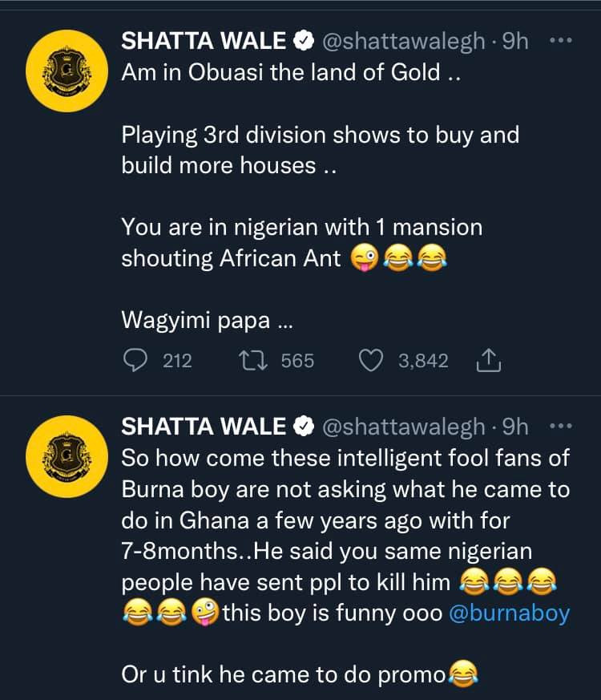Share the Obuasi land of Gold tweet
The height and width of the screenshot is (700, 601).
(488, 362)
